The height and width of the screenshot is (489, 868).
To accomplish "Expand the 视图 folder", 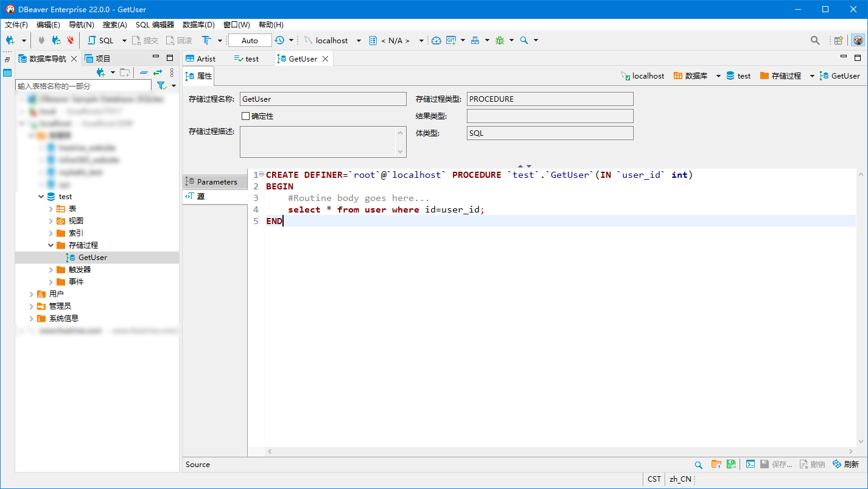I will tap(51, 221).
